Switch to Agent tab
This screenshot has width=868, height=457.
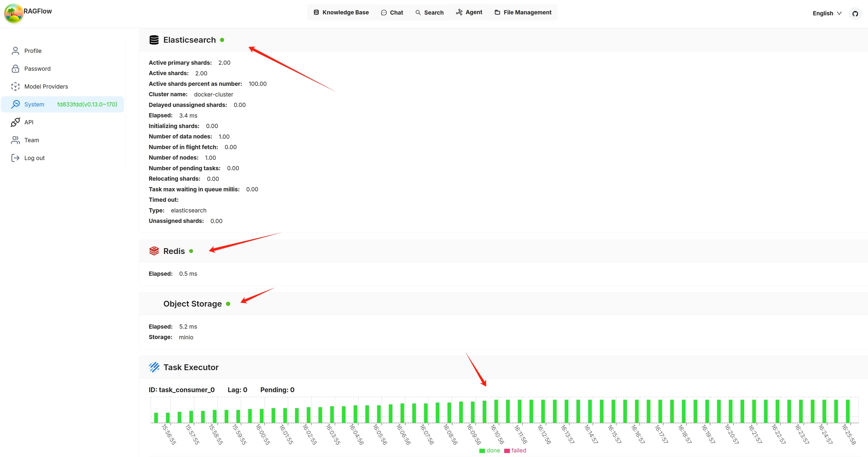469,12
